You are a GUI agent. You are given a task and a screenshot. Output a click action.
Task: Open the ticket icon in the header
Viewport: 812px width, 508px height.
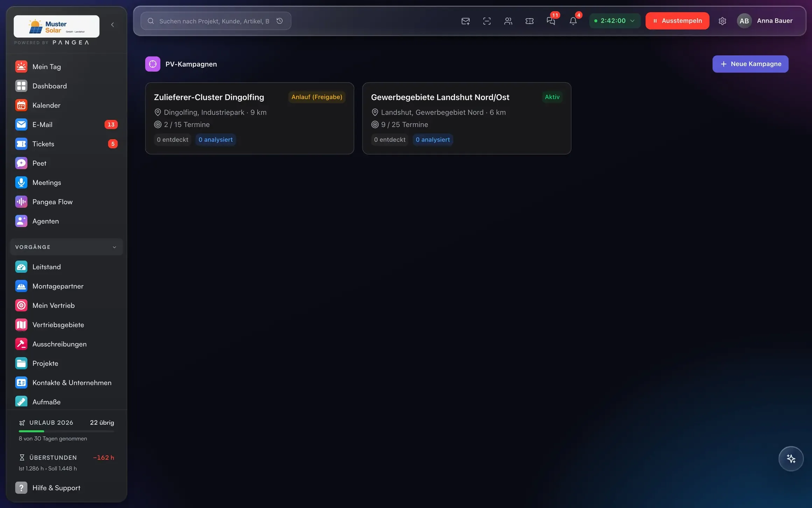click(529, 21)
